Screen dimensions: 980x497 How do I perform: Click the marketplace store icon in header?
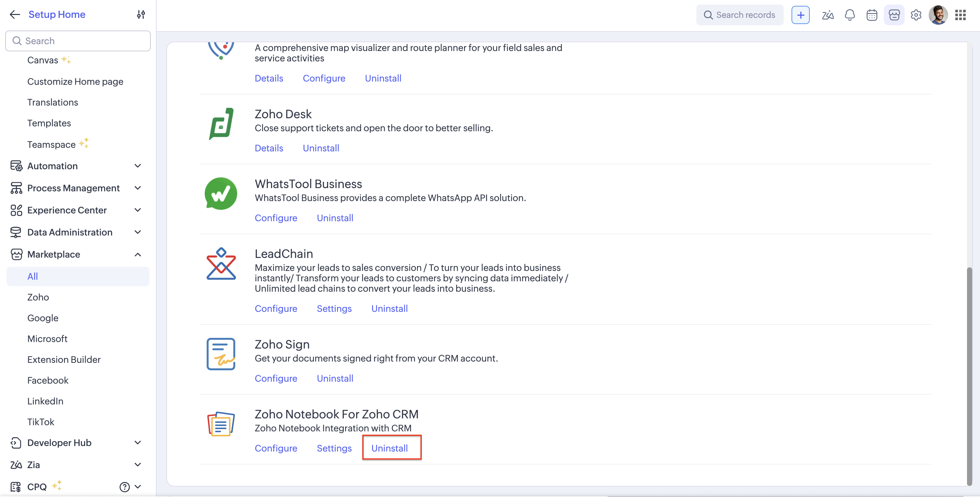[894, 15]
